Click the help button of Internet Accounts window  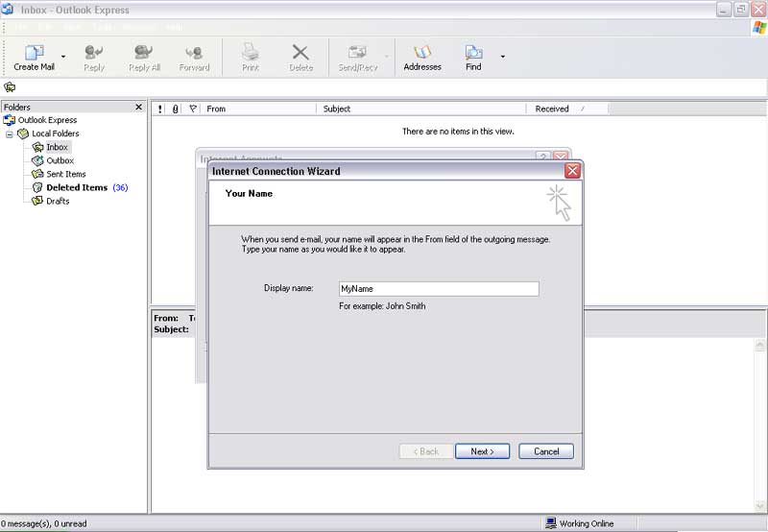point(542,157)
